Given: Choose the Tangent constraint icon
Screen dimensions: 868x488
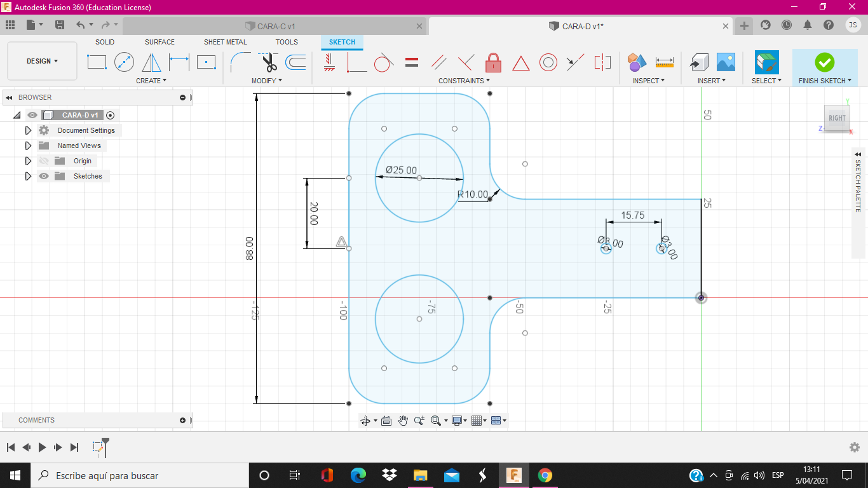Looking at the screenshot, I should point(383,62).
